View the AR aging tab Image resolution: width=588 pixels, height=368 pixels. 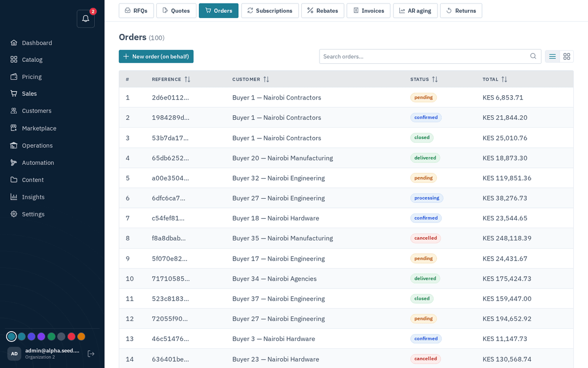click(415, 11)
